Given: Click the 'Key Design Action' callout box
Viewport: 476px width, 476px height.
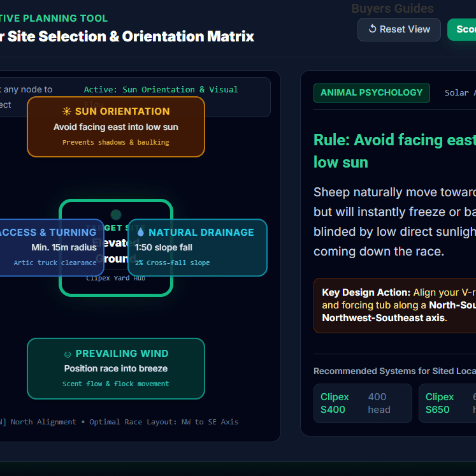Looking at the screenshot, I should [x=394, y=305].
